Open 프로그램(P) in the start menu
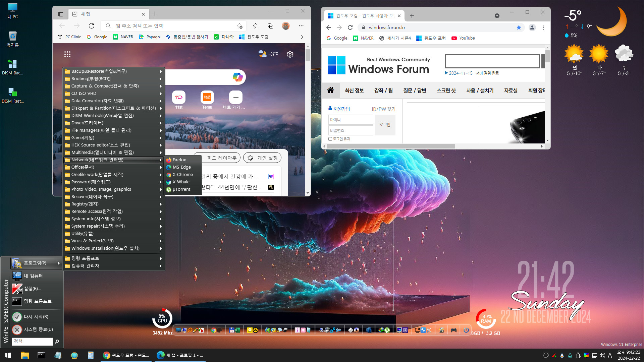Image resolution: width=644 pixels, height=362 pixels. point(36,263)
